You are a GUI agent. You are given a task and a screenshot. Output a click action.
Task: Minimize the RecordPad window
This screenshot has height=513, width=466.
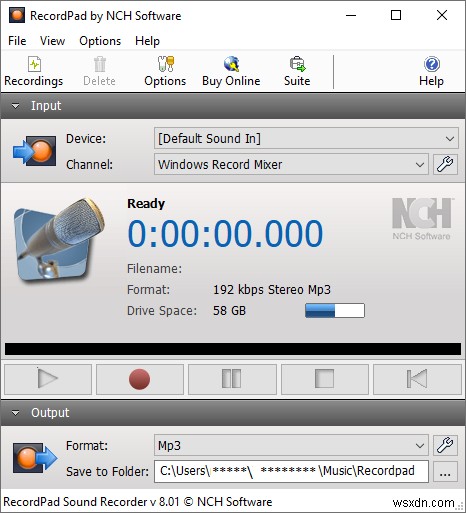[x=351, y=15]
